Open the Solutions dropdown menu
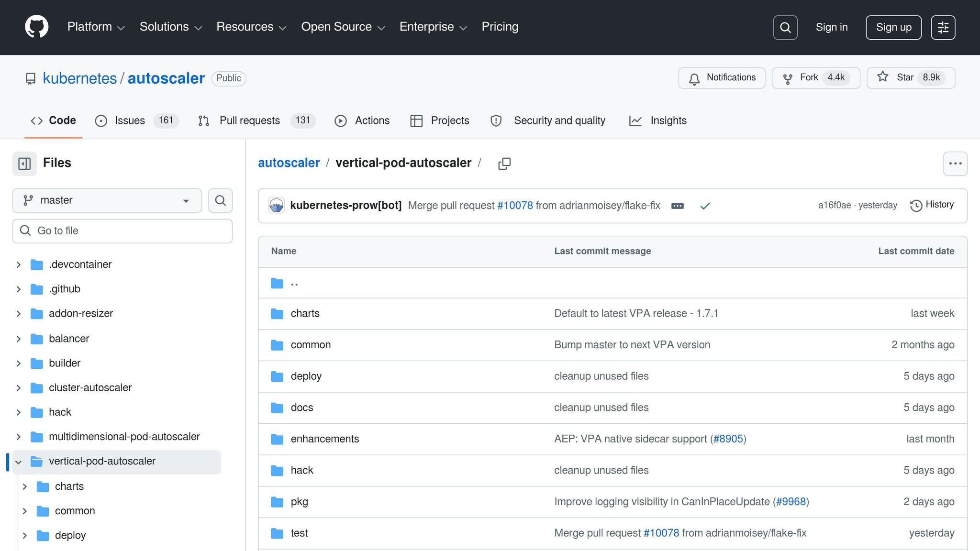 click(171, 27)
